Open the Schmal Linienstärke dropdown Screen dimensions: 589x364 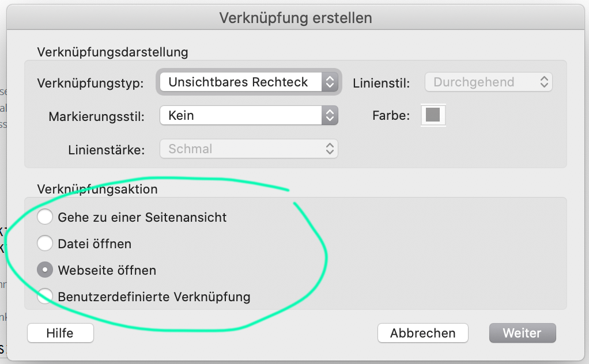point(249,149)
